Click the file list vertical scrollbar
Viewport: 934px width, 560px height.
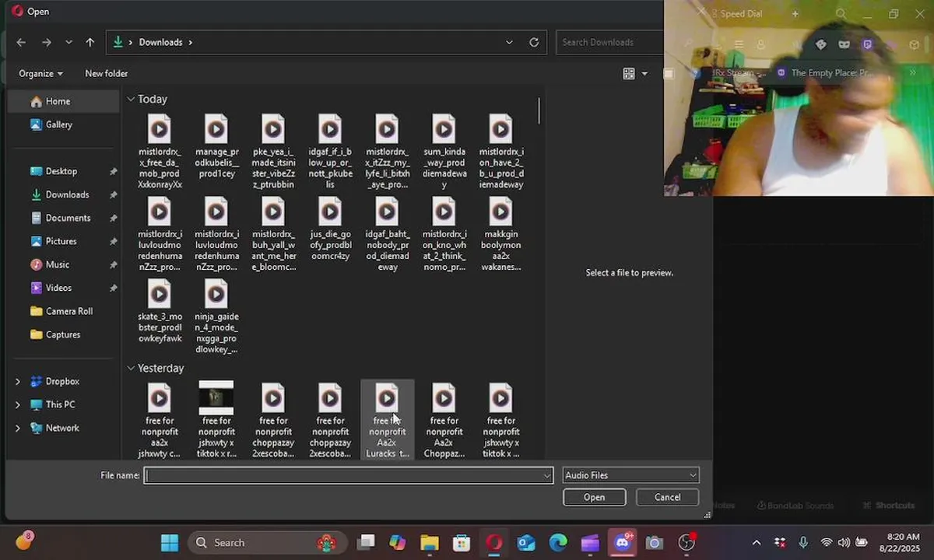coord(539,110)
